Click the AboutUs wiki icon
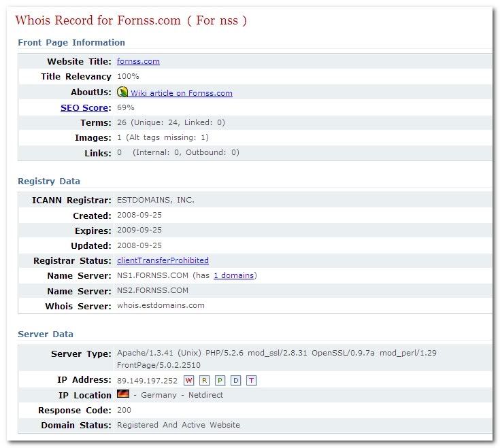 pos(123,92)
